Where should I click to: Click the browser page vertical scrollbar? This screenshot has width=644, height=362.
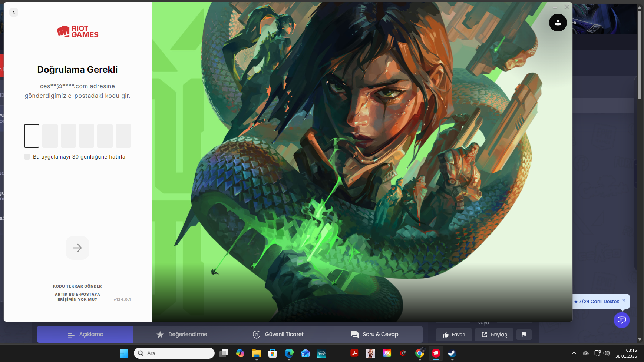[x=640, y=56]
